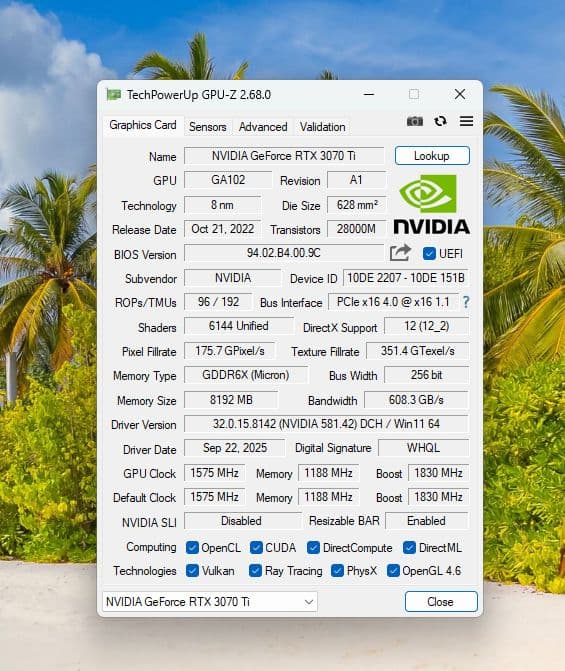Click the Transistors value 28000M
Viewport: 565px width, 671px height.
click(x=356, y=229)
